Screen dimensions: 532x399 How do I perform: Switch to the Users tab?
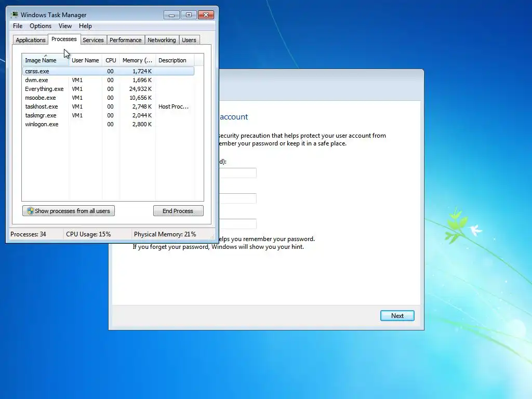[189, 39]
